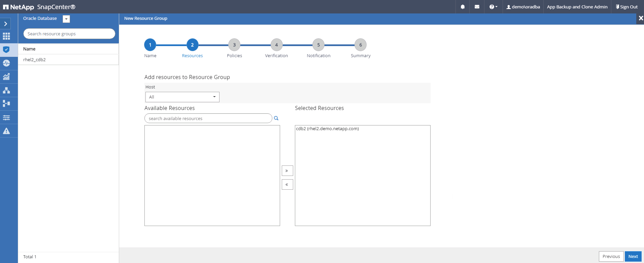Open the Dashboard grid icon
The height and width of the screenshot is (263, 644).
tap(6, 36)
